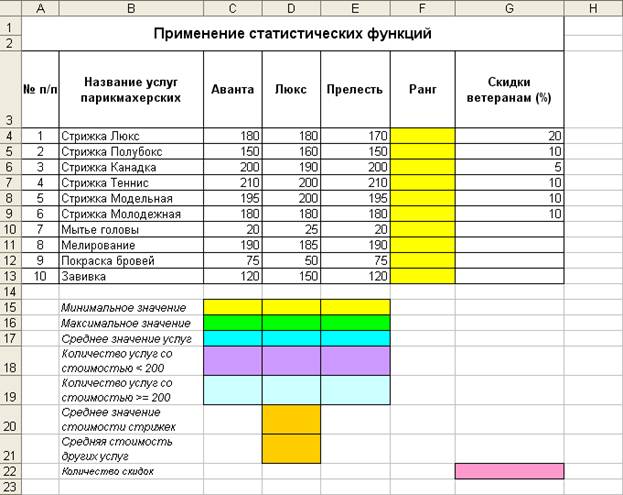Click row header 13
623x495 pixels.
(x=10, y=277)
